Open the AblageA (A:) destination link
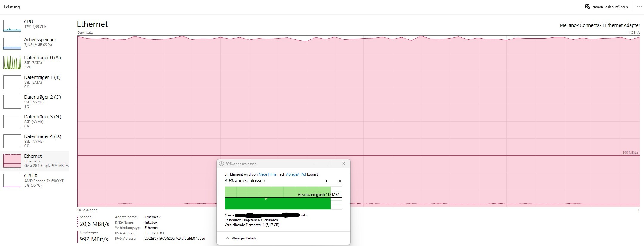This screenshot has width=644, height=246. pyautogui.click(x=296, y=174)
